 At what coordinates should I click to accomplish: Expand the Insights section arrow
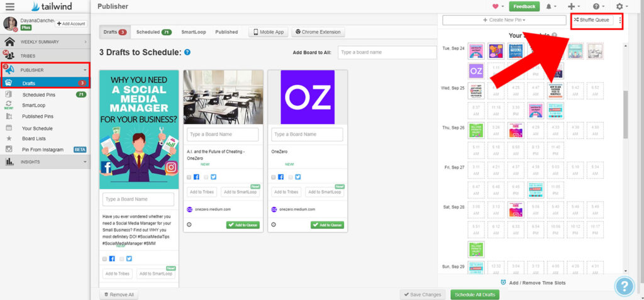tap(85, 162)
